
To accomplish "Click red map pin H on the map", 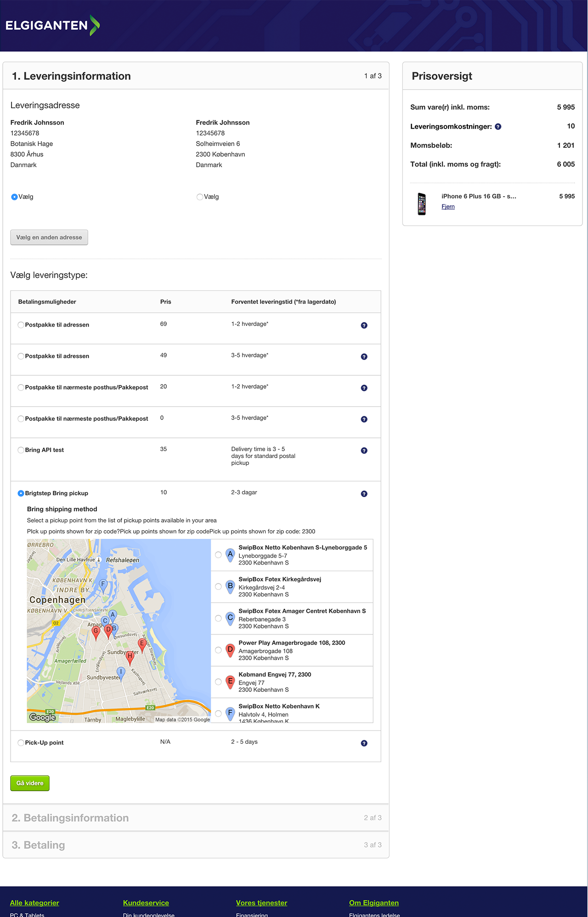I will click(130, 658).
